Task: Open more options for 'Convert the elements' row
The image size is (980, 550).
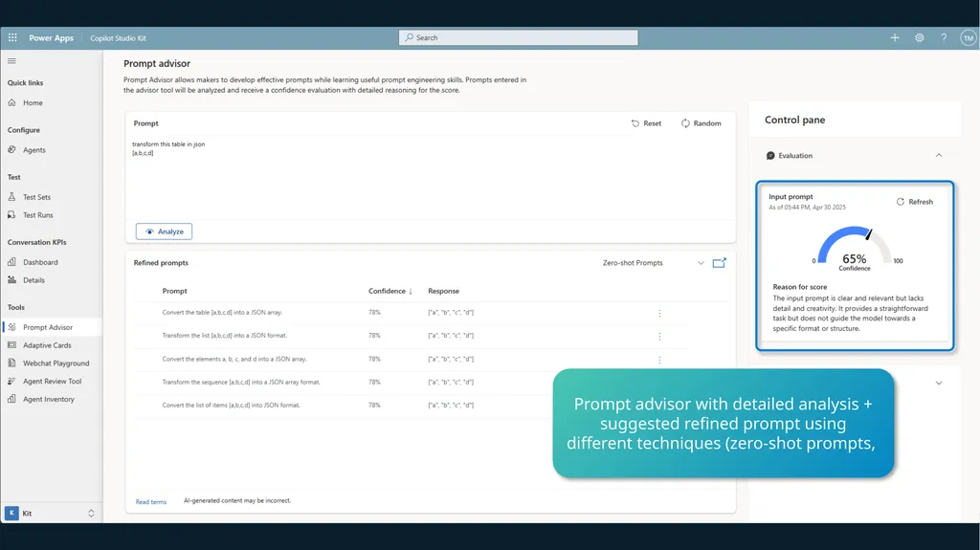Action: [x=659, y=360]
